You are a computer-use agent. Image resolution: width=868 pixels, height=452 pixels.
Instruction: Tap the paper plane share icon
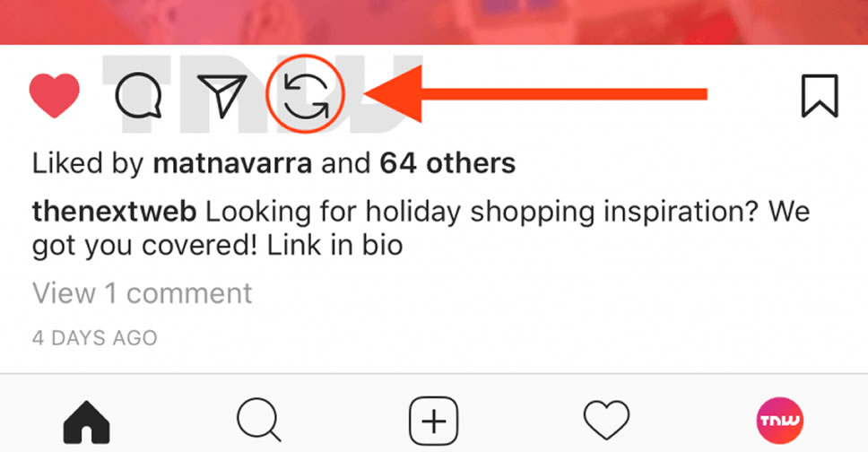222,95
